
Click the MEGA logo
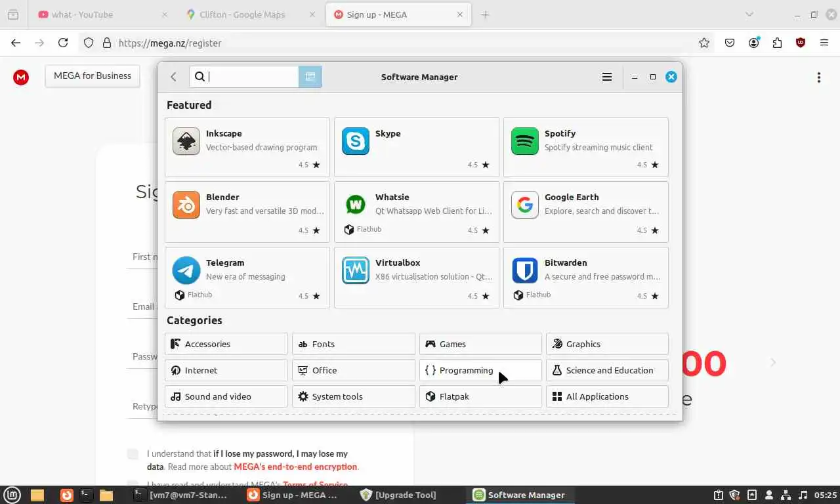pos(21,77)
